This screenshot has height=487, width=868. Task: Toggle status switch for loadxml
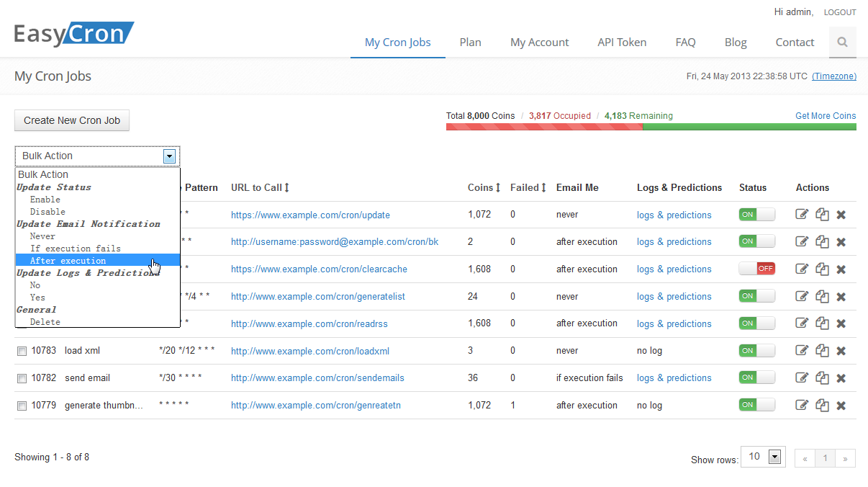pos(757,351)
